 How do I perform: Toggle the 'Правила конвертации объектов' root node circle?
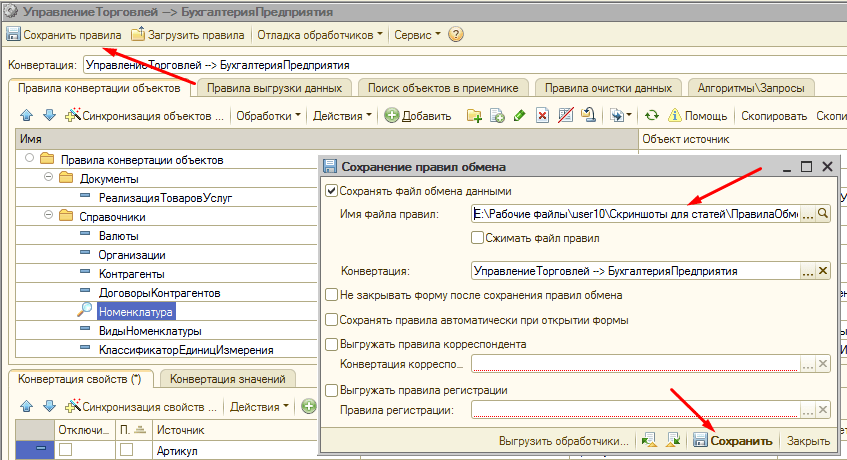coord(29,158)
